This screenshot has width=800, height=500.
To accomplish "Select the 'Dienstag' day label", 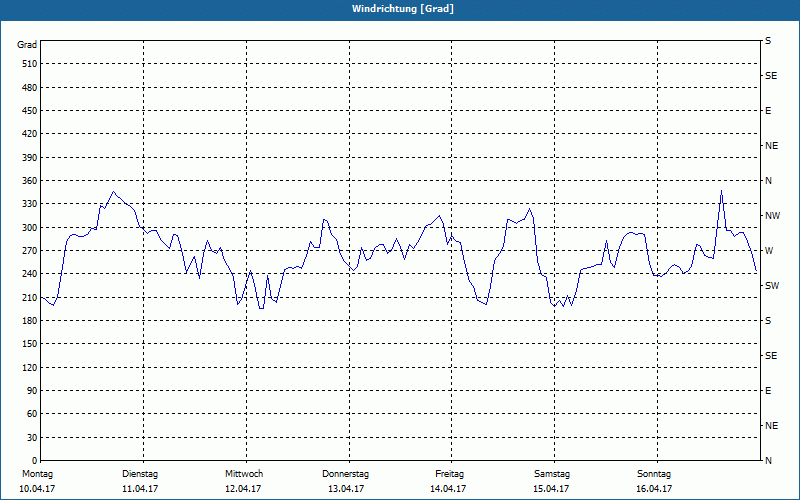I will pyautogui.click(x=140, y=474).
